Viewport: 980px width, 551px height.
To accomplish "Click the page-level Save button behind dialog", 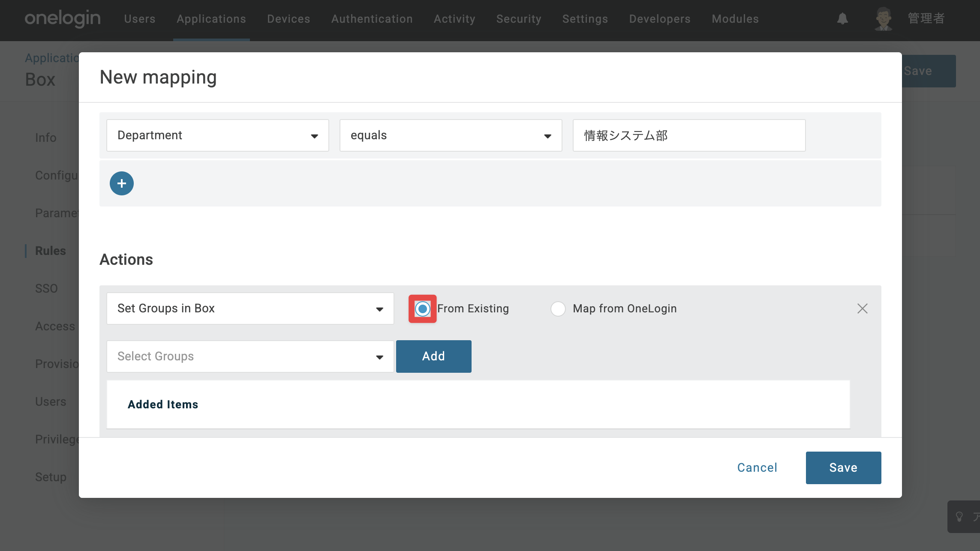I will (929, 71).
